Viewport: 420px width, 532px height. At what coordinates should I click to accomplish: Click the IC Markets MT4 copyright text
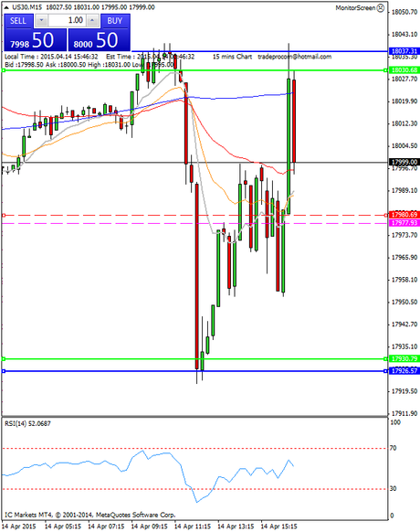pyautogui.click(x=89, y=515)
